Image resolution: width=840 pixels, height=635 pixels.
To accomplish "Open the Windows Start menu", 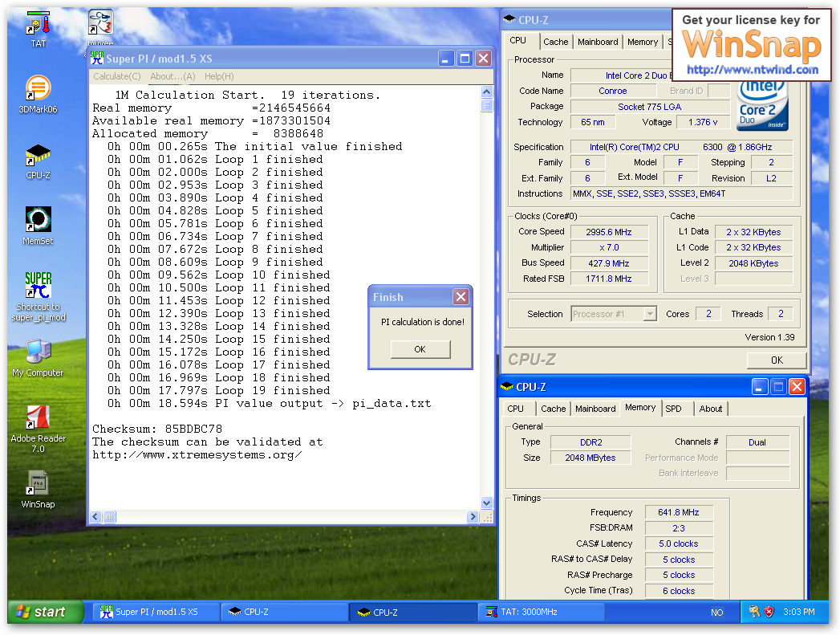I will pyautogui.click(x=46, y=612).
